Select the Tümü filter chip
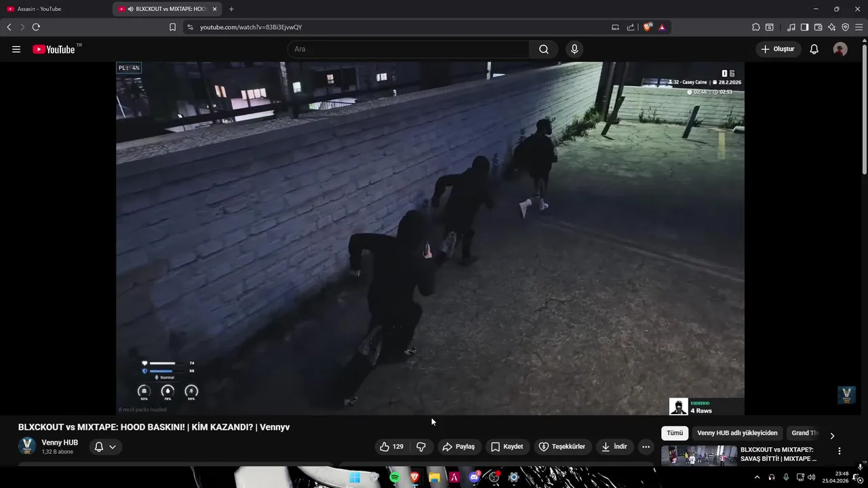The width and height of the screenshot is (868, 488). pyautogui.click(x=675, y=433)
